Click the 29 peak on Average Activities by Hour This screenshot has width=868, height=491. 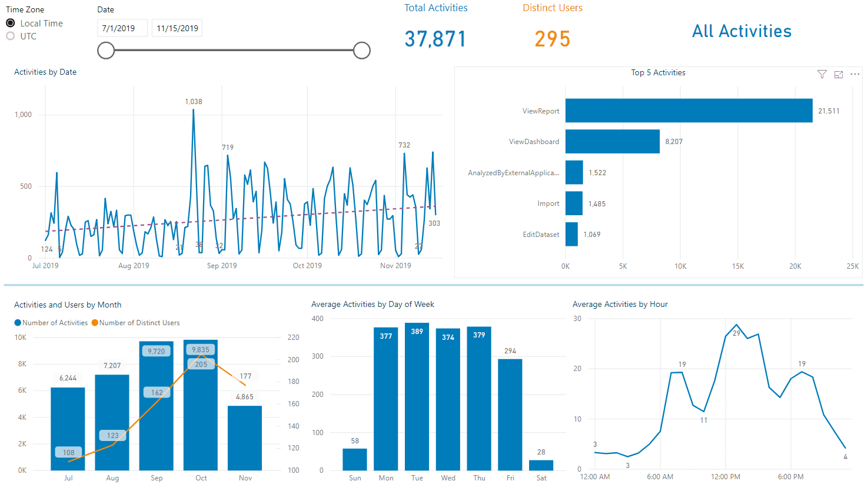735,324
